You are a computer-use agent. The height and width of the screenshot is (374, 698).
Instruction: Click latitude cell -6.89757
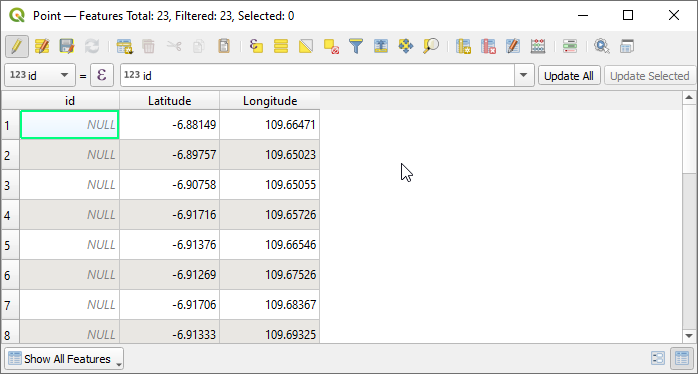click(x=170, y=155)
